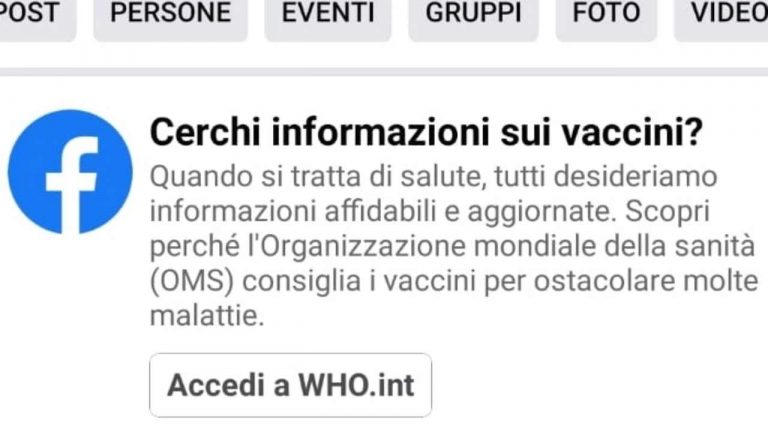Select the PERSONE filter tab
This screenshot has height=432, width=768.
coord(170,15)
